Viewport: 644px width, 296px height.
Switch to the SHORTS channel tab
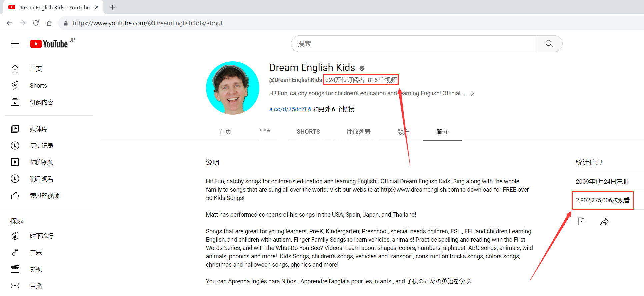(x=308, y=132)
